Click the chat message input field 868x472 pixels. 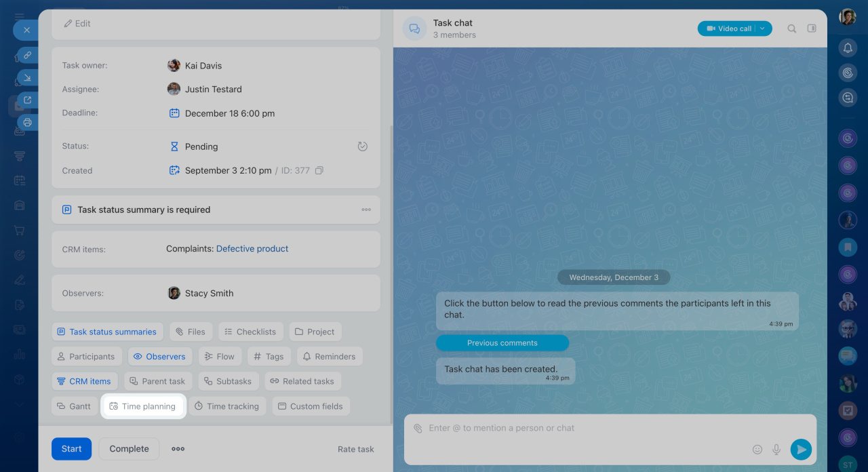click(x=583, y=429)
